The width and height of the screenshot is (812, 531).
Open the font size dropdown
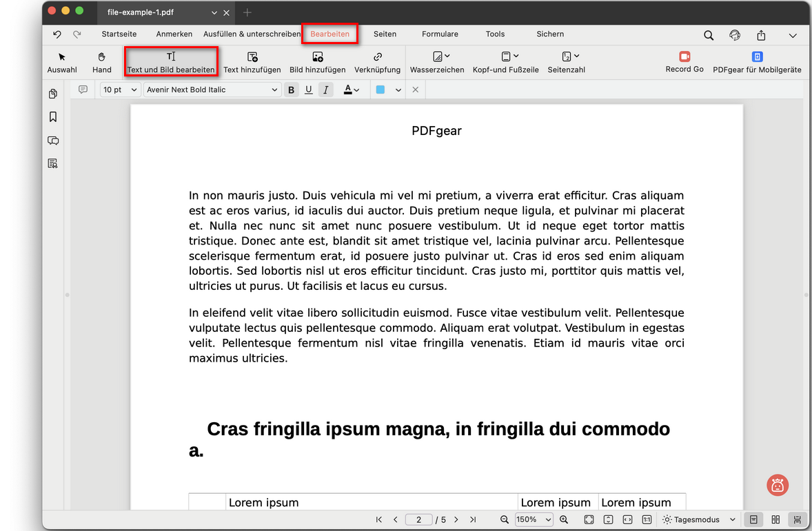[x=121, y=90]
